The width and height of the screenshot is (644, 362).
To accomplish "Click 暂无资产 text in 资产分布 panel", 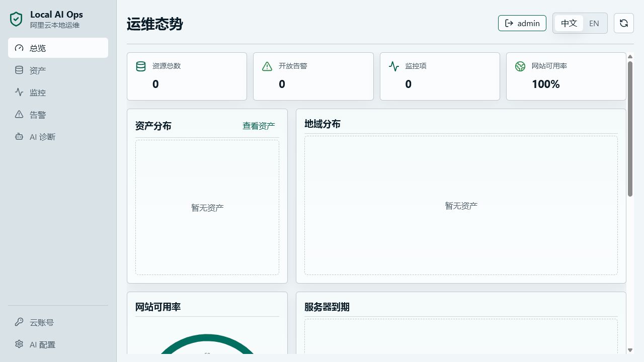I will (x=207, y=208).
